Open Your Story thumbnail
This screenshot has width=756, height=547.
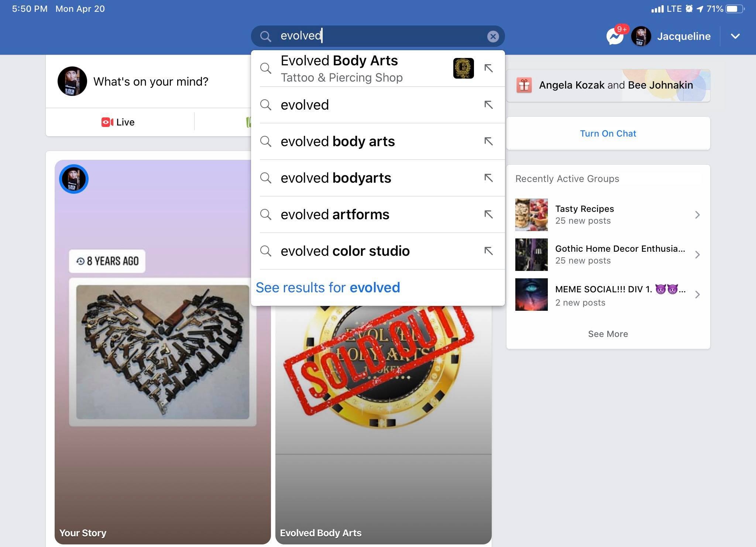pyautogui.click(x=162, y=352)
